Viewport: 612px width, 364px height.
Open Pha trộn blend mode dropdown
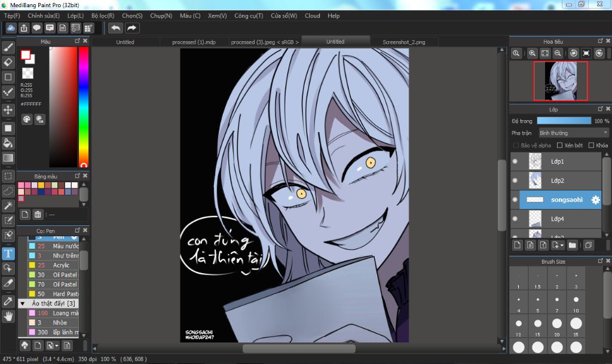pos(574,133)
